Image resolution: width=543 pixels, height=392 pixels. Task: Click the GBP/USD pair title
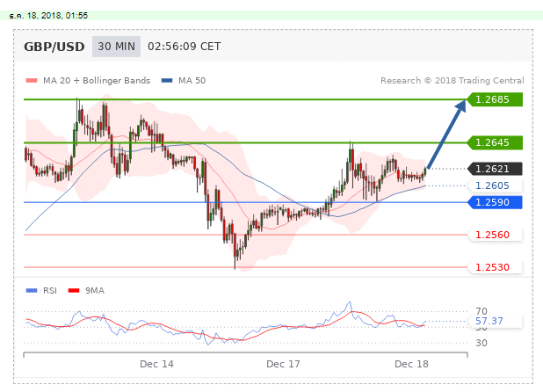point(54,47)
